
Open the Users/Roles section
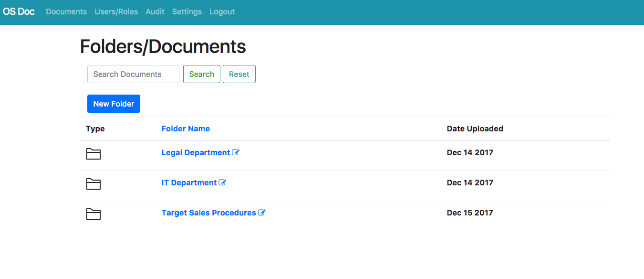[116, 11]
